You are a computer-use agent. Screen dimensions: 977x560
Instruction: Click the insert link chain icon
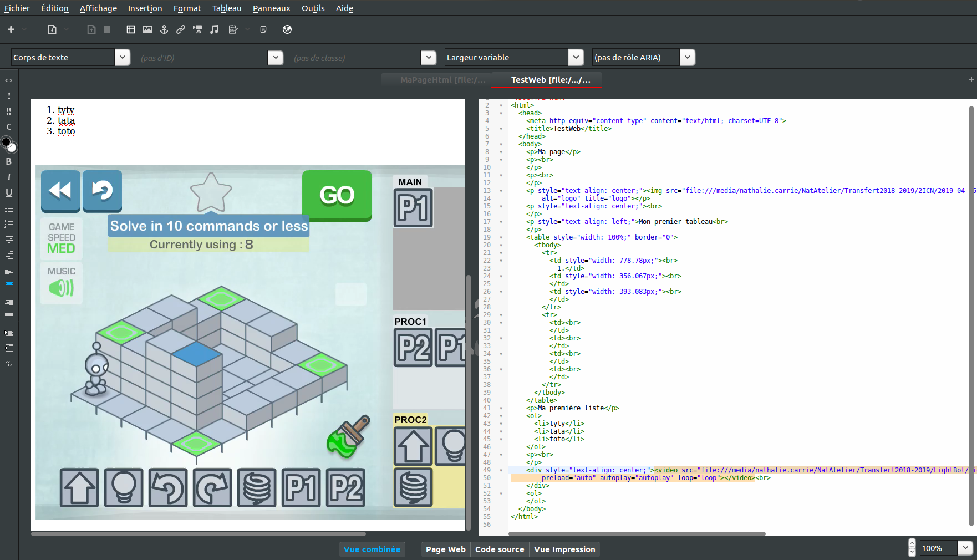pos(181,29)
